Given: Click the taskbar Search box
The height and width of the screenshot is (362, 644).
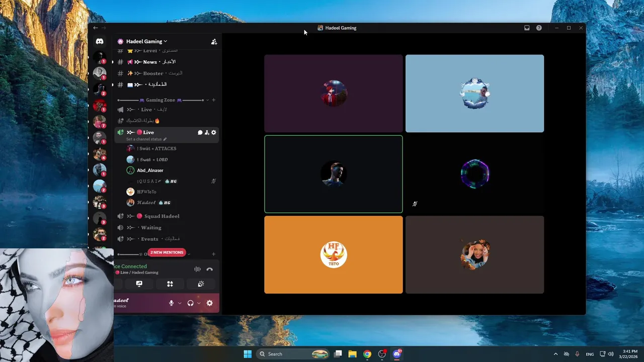Looking at the screenshot, I should [294, 354].
